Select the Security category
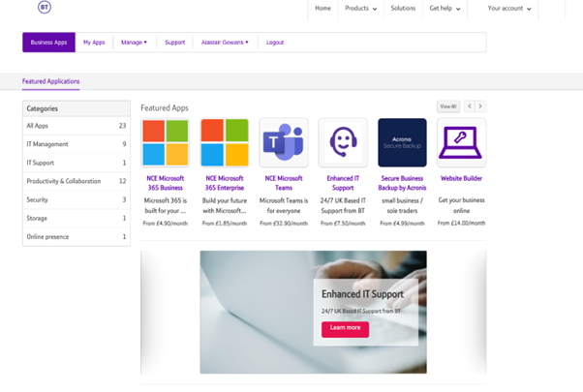 pos(77,199)
